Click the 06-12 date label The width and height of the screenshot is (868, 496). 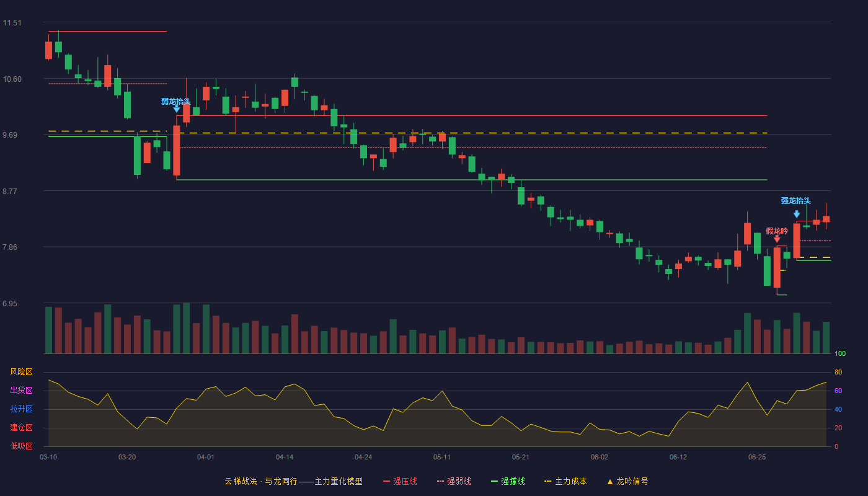[x=678, y=457]
